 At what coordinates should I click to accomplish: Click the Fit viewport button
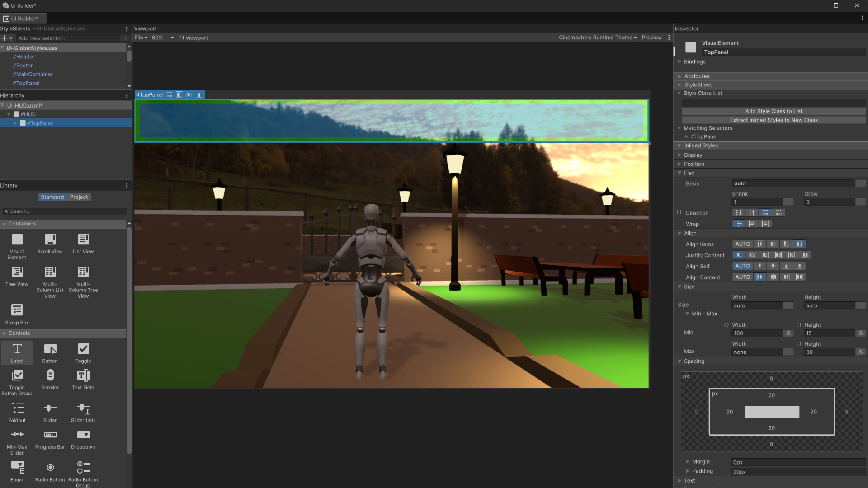193,38
